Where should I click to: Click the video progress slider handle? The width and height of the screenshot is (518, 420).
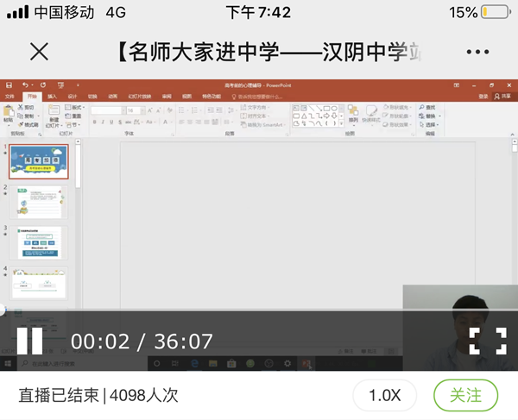3,310
